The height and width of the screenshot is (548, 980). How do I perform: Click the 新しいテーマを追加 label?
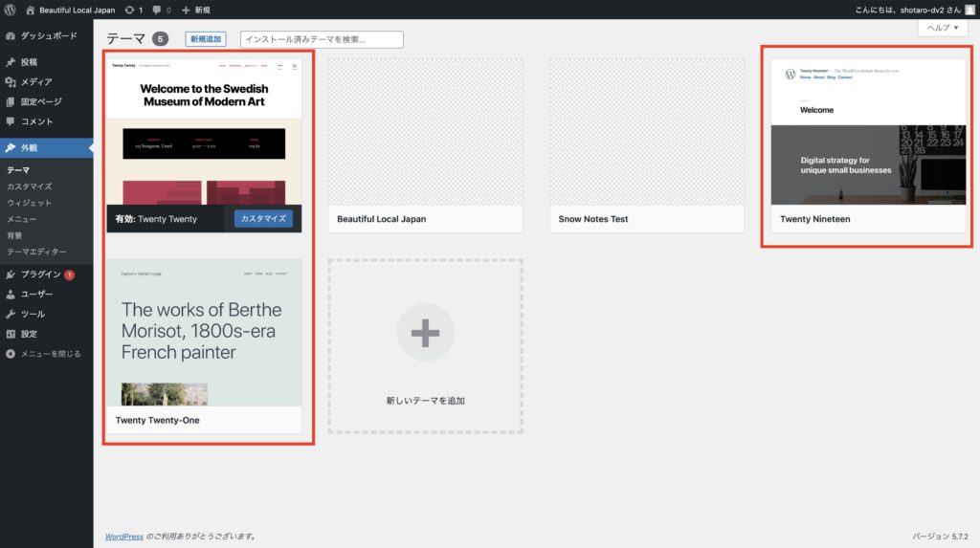click(x=425, y=401)
